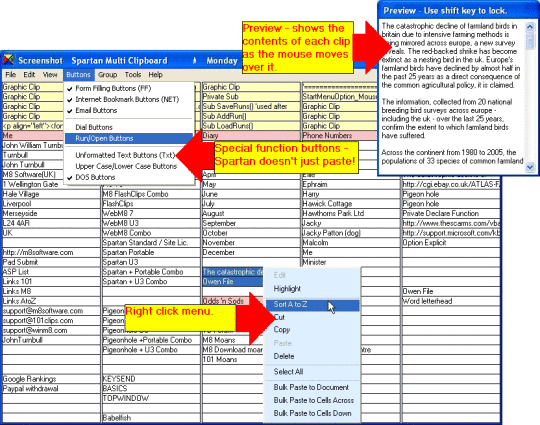This screenshot has width=540, height=425.
Task: Click the Preview window scrollbar thumb
Action: [530, 41]
